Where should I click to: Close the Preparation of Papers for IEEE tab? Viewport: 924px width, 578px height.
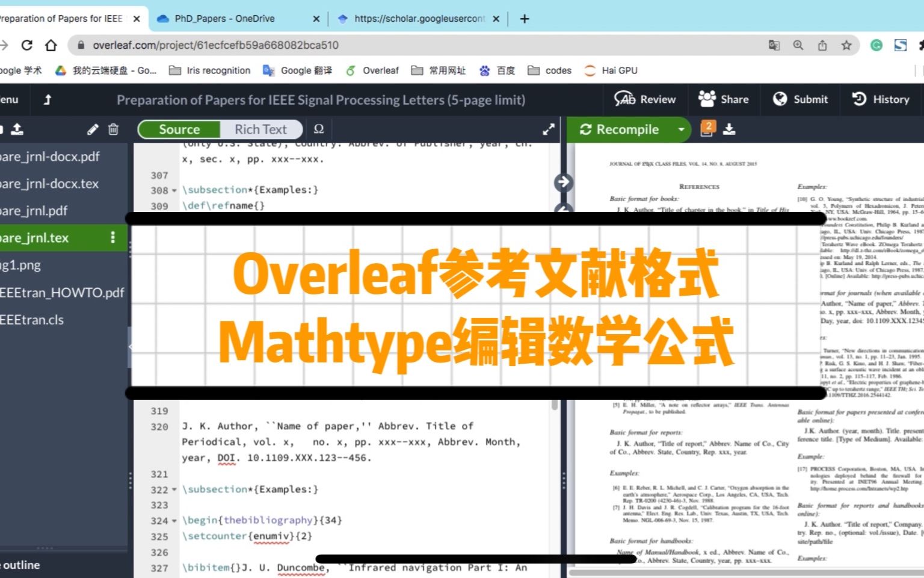(x=137, y=19)
